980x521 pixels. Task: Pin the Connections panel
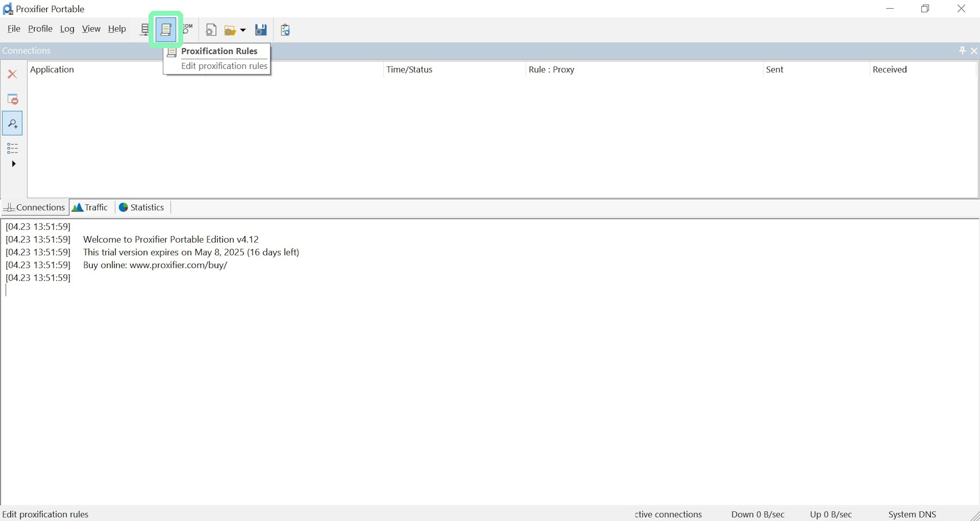[x=962, y=51]
